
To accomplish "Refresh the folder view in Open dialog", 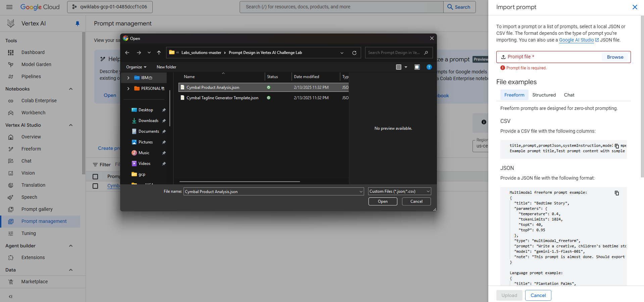I will [x=354, y=53].
